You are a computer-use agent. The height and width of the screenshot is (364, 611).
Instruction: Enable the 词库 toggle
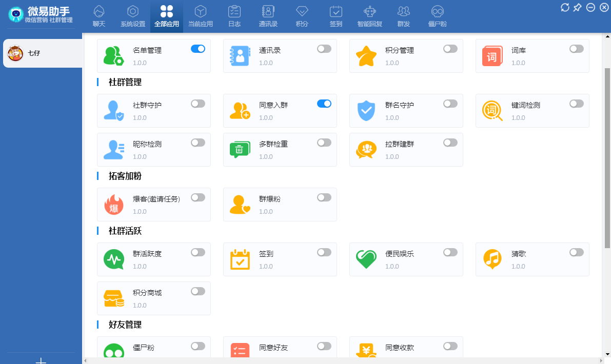click(x=577, y=49)
